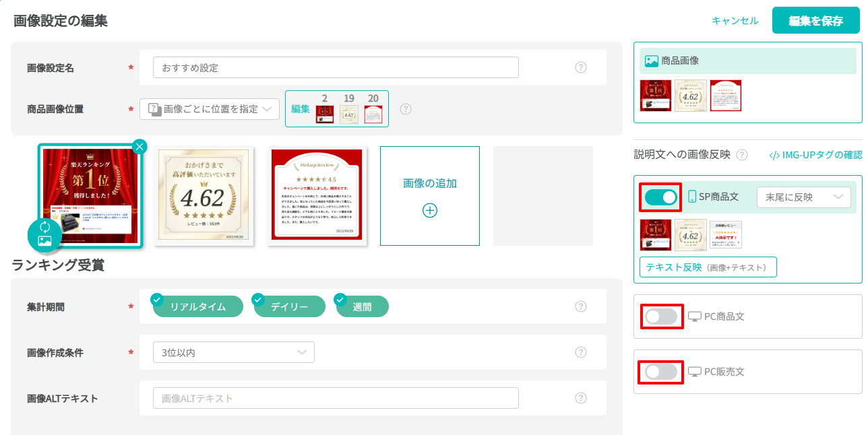Open the 画像ごとに位置を指定 dropdown
Screen dimensions: 868x435
(210, 109)
